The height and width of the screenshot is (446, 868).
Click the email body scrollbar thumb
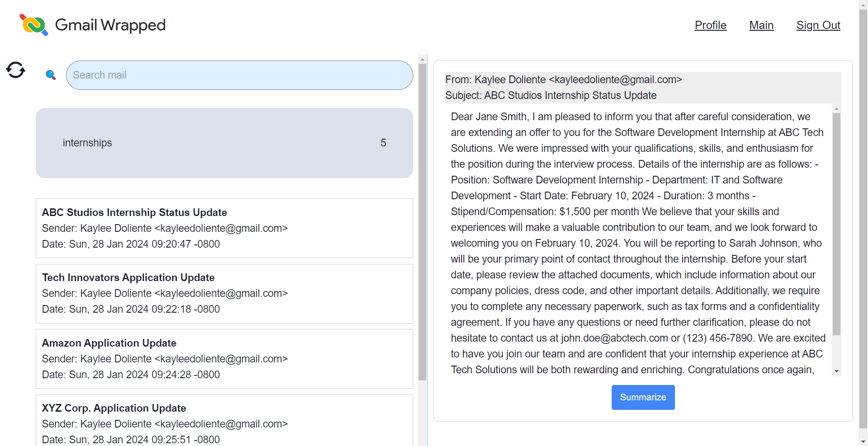pos(836,224)
